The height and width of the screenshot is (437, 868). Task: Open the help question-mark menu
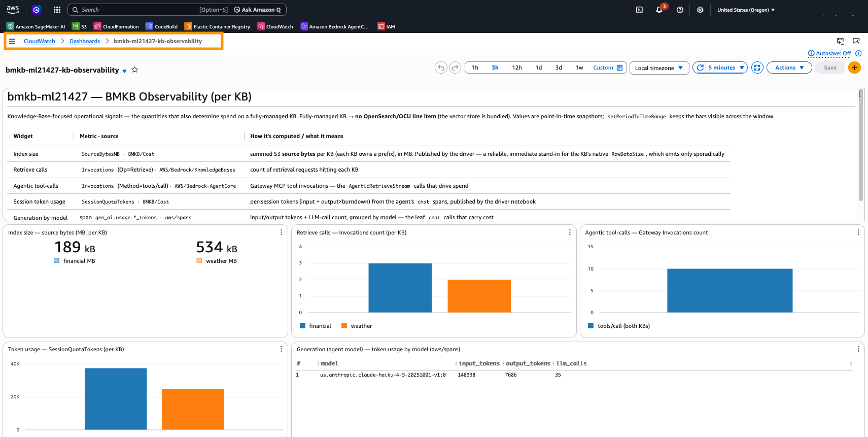(x=680, y=10)
